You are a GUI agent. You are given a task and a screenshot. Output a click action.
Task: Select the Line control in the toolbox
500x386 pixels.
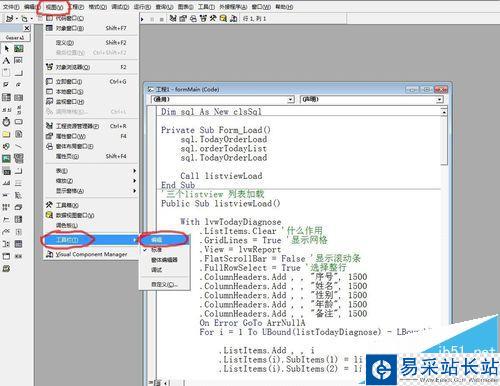point(19,146)
